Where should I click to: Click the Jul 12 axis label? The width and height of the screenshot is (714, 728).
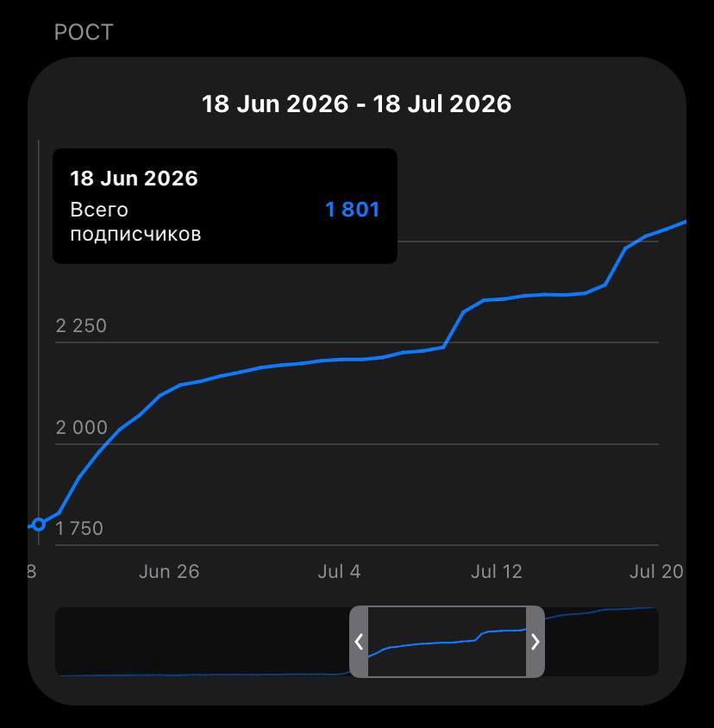(497, 572)
